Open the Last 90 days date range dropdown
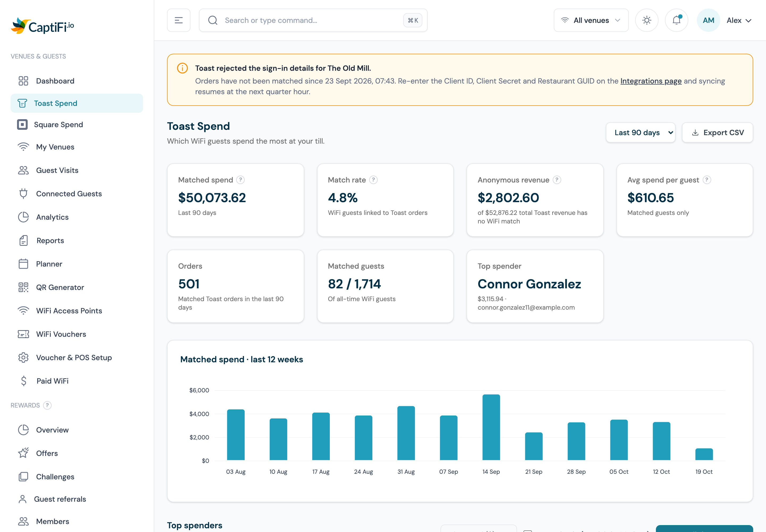 click(x=640, y=133)
